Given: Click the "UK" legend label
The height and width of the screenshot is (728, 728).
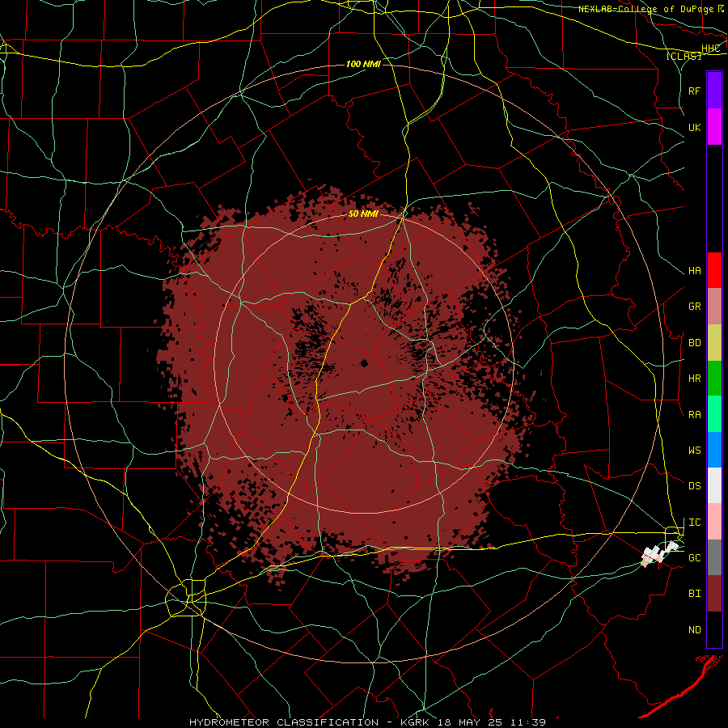Looking at the screenshot, I should (695, 127).
